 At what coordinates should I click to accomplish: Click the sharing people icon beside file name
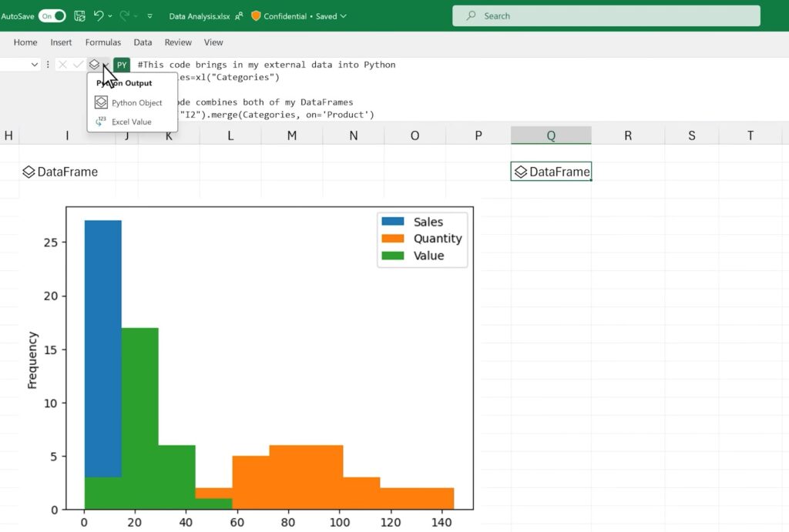pos(238,15)
